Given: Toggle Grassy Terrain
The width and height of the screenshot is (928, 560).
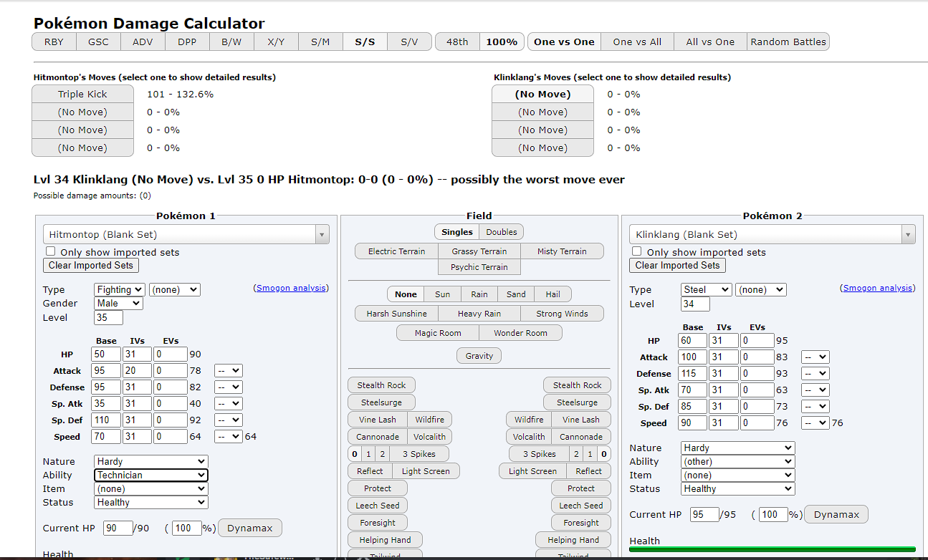Looking at the screenshot, I should pos(479,251).
